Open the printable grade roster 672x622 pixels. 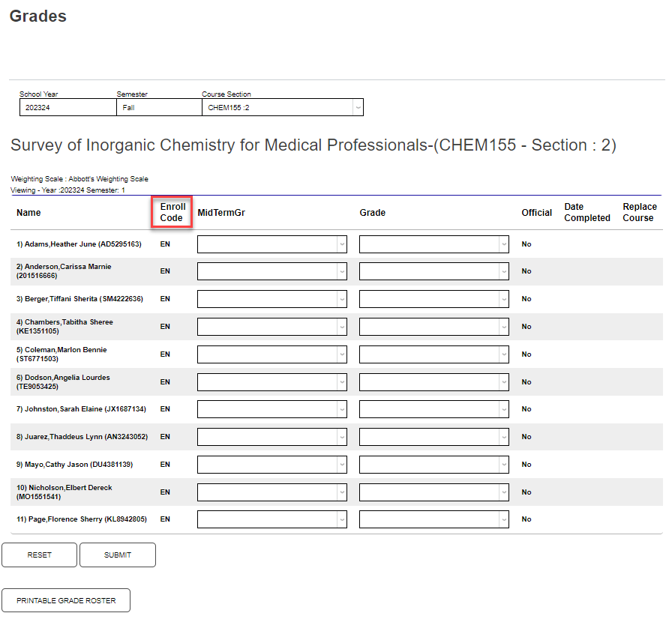(65, 600)
